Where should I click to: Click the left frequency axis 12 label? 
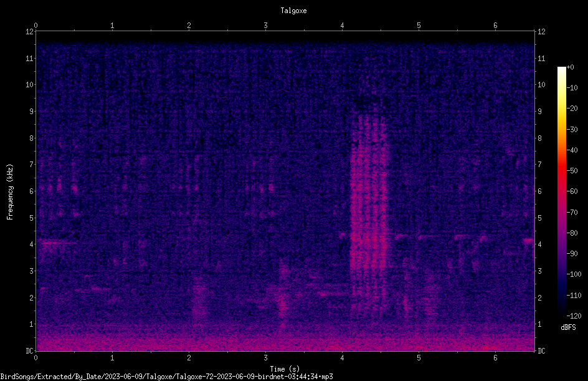click(x=29, y=32)
